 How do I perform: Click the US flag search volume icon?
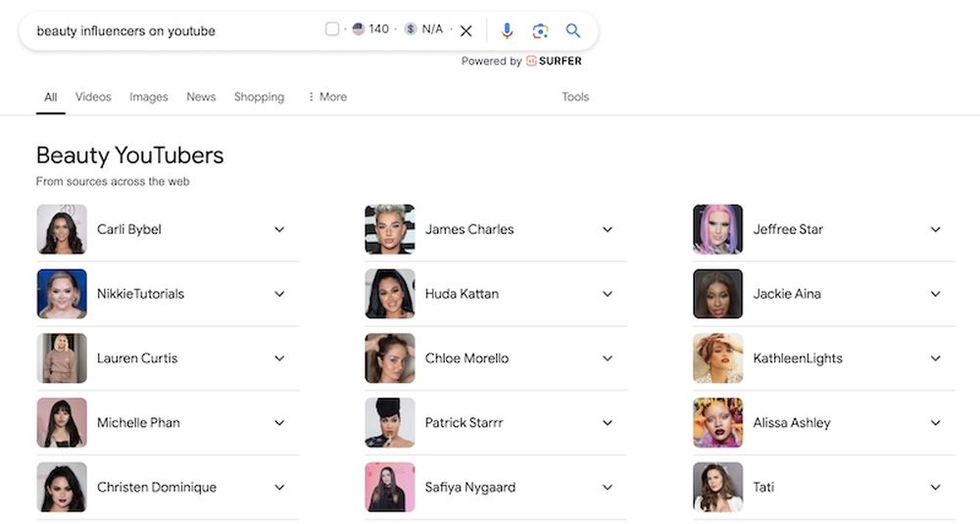coord(358,28)
